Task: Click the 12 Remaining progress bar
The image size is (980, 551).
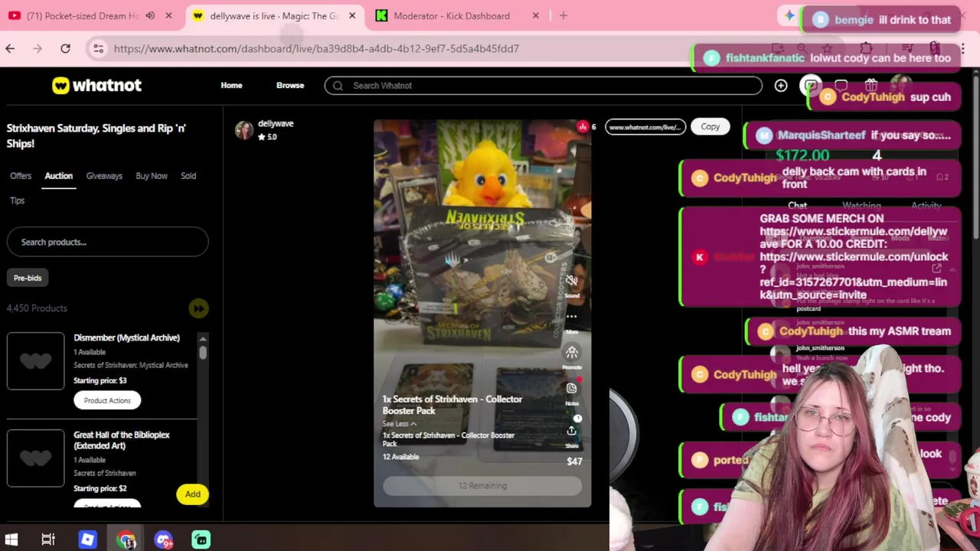Action: (x=482, y=486)
